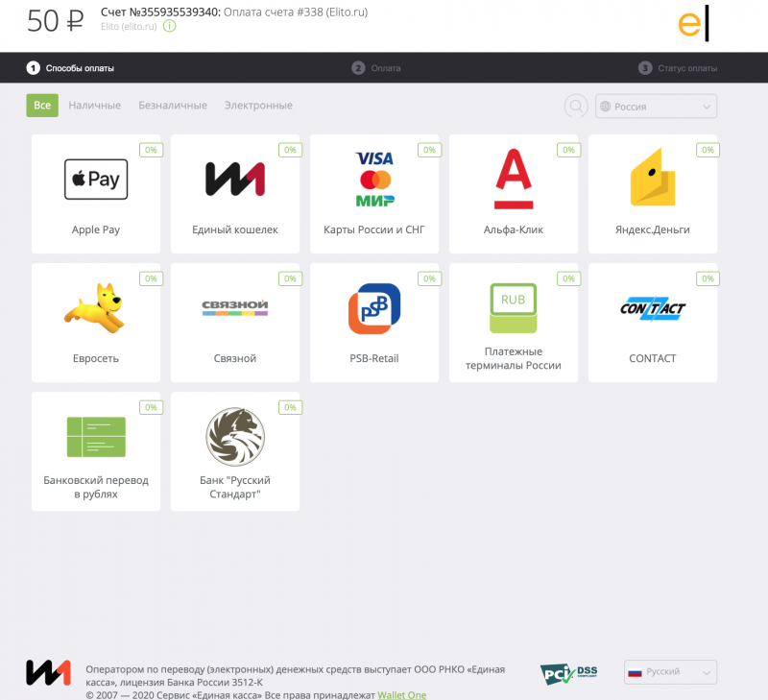Click the Карты России и СНГ caption
The width and height of the screenshot is (768, 700).
point(374,229)
